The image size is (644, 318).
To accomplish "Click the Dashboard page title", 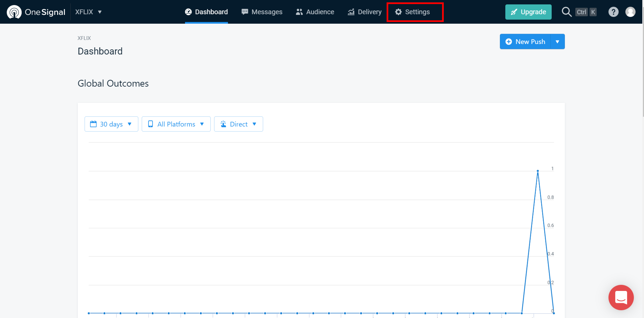I will tap(100, 51).
